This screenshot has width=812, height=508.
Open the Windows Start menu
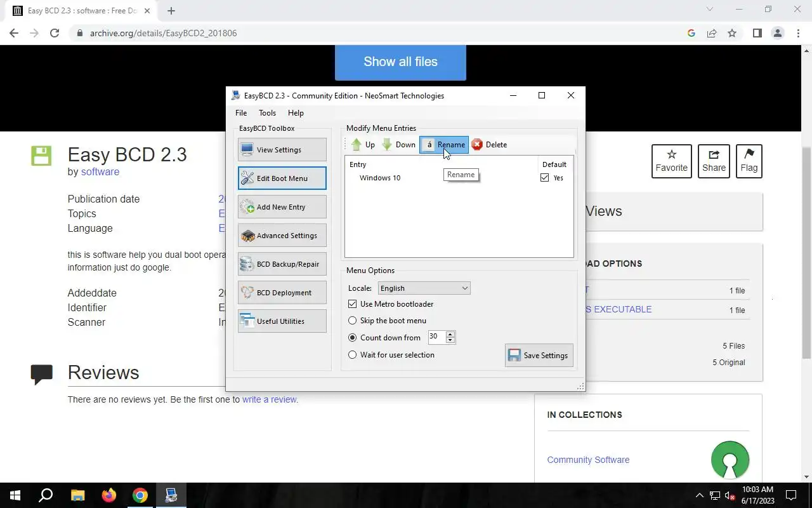click(x=15, y=495)
